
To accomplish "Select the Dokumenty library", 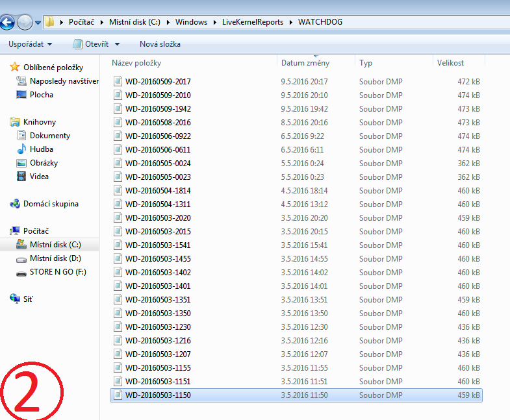I will pyautogui.click(x=49, y=136).
